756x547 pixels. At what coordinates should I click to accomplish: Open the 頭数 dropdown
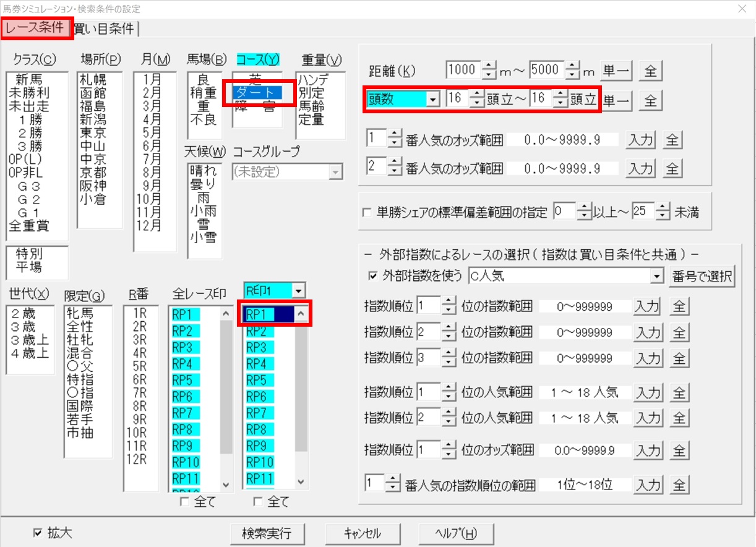(432, 100)
